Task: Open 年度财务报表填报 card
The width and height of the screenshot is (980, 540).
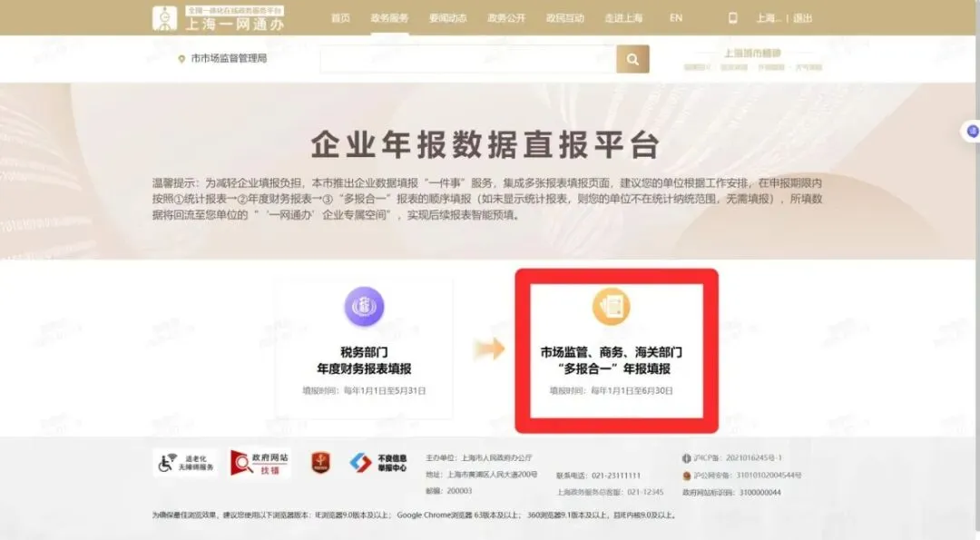Action: click(365, 349)
